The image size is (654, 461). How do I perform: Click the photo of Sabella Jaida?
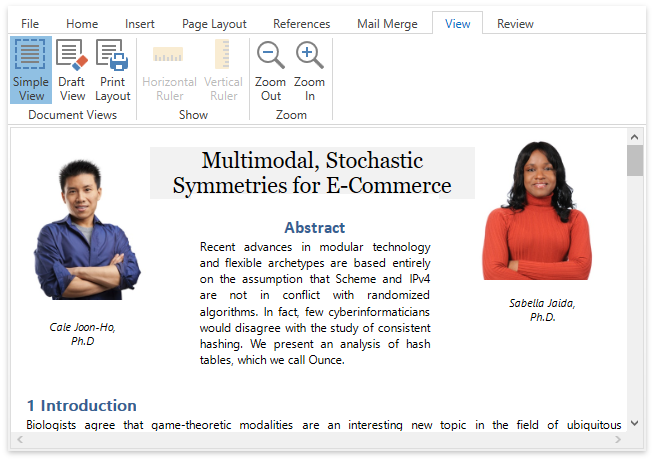coord(537,211)
